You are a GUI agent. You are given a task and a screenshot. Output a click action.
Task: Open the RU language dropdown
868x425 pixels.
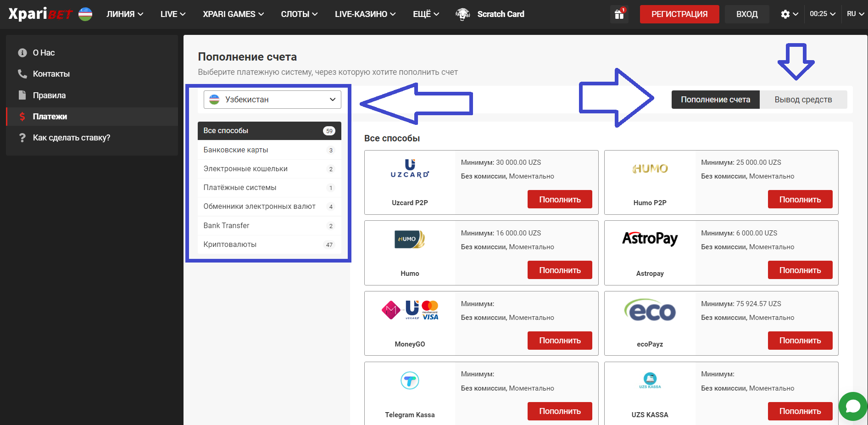point(856,14)
